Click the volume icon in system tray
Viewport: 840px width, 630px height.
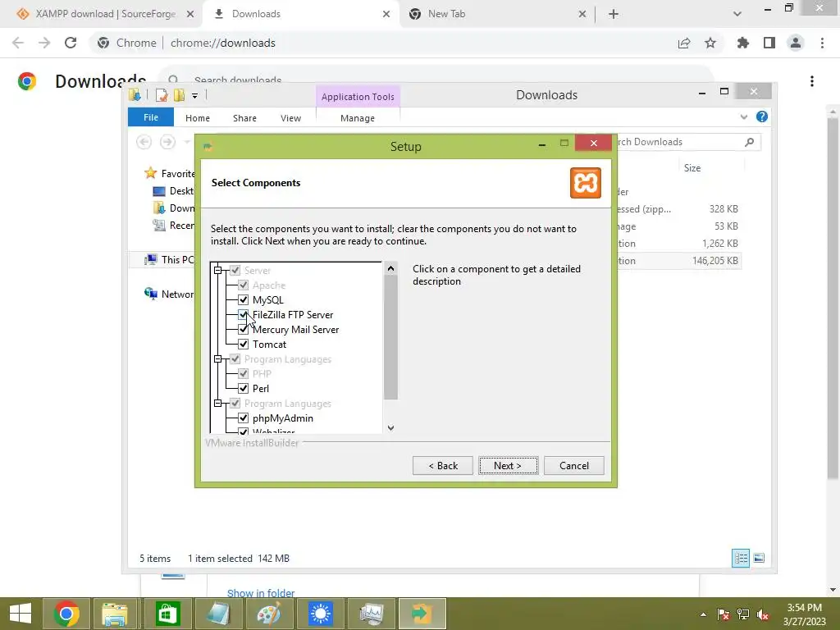pyautogui.click(x=763, y=614)
